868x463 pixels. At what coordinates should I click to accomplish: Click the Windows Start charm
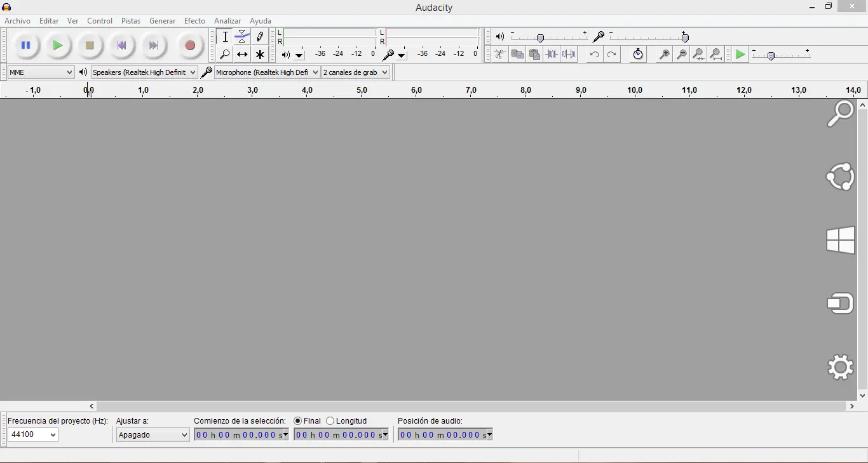click(840, 240)
